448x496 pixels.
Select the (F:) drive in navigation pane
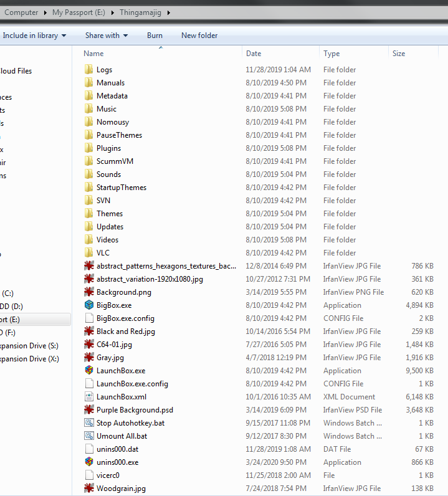tap(8, 333)
